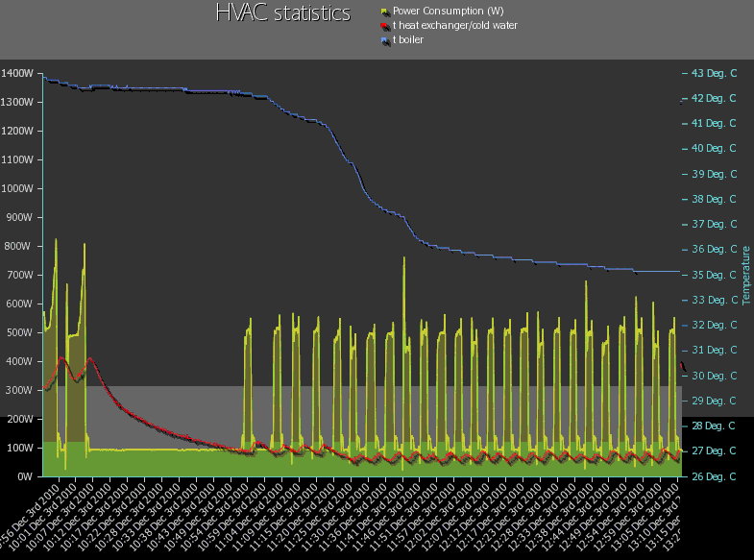This screenshot has width=754, height=560.
Task: Click the tallest yellow power spike near 800W
Action: [x=56, y=242]
